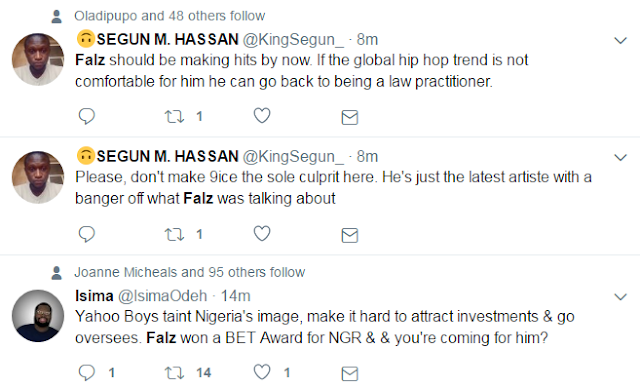The width and height of the screenshot is (640, 389).
Task: Open dropdown chevron on Isima's tweet
Action: tap(620, 297)
